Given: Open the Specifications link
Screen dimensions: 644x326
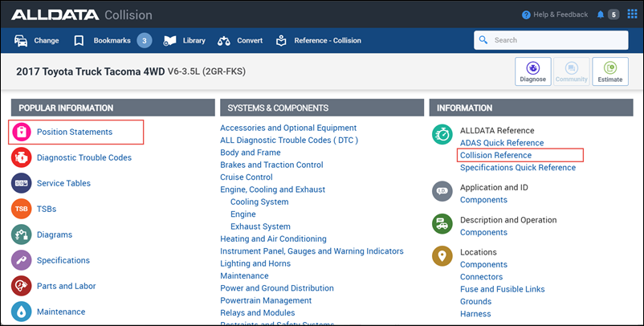Looking at the screenshot, I should coord(63,260).
